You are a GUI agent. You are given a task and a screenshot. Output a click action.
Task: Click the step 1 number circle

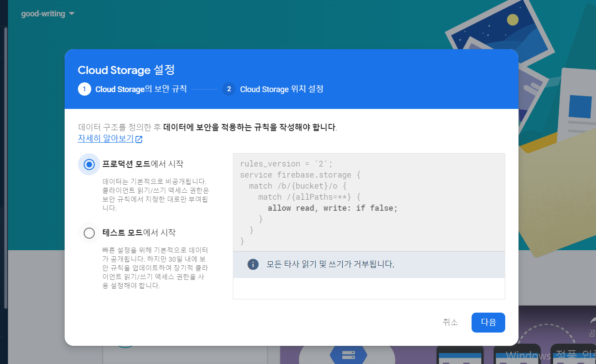coord(85,89)
